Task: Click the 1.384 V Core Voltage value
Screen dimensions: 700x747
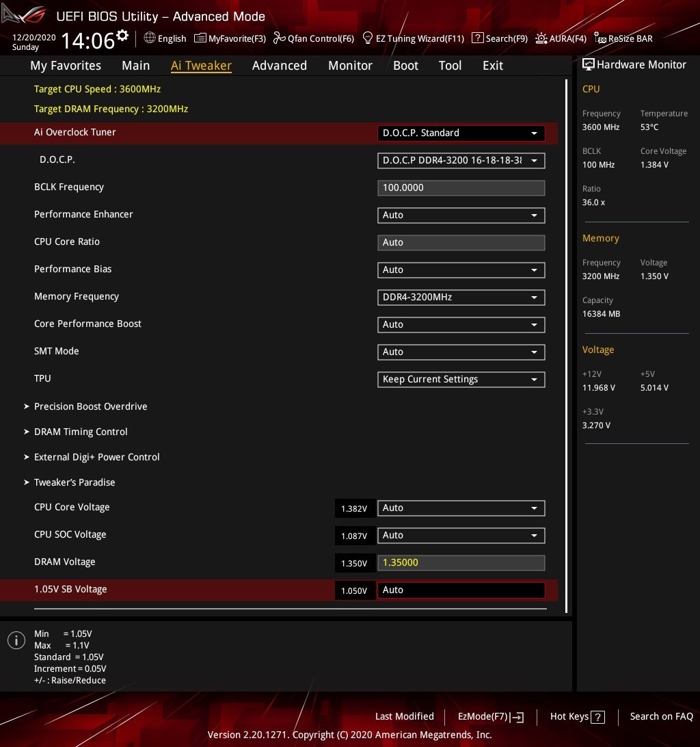Action: (654, 165)
